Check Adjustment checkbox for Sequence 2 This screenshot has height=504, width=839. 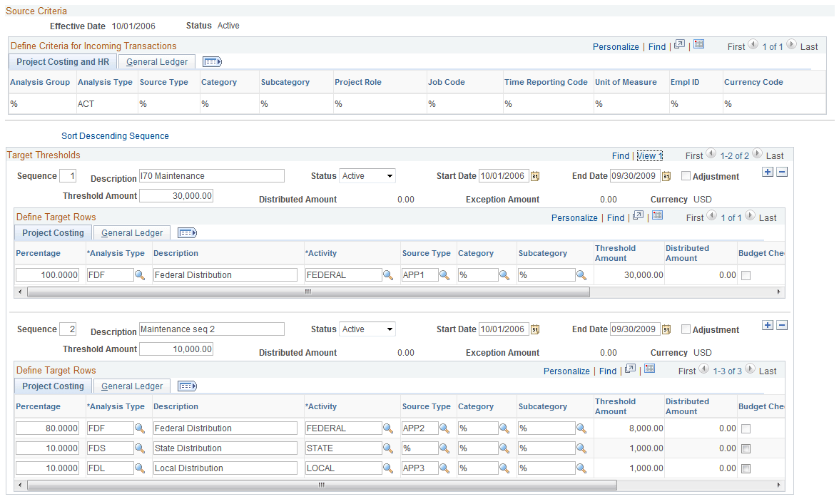(x=686, y=329)
